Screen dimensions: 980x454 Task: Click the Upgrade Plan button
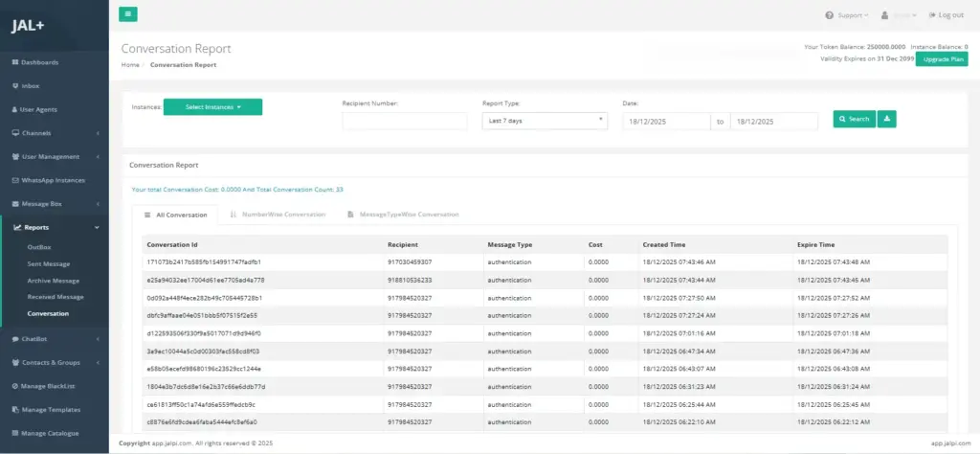coord(941,59)
